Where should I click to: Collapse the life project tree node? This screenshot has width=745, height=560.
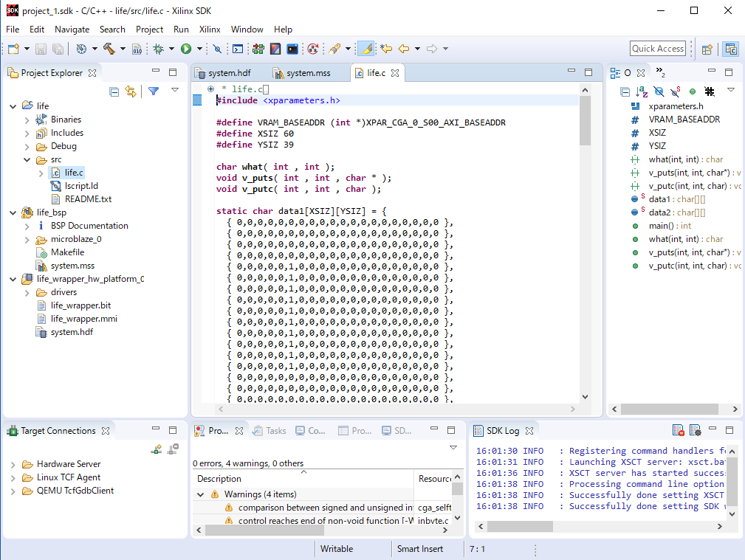13,106
